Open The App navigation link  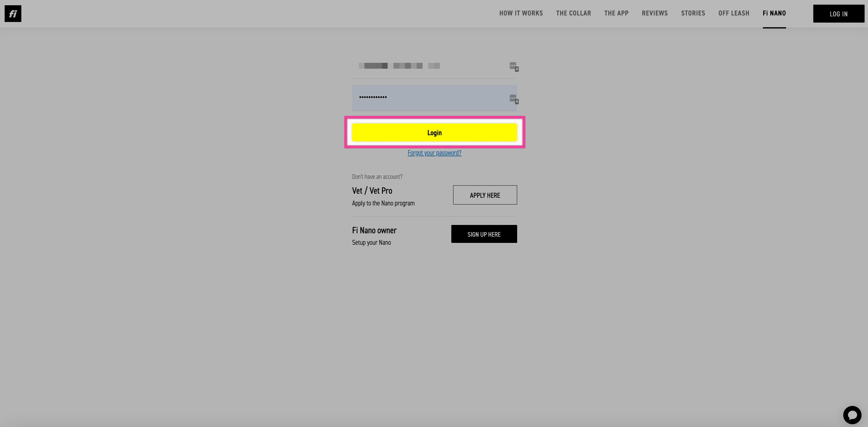click(616, 13)
